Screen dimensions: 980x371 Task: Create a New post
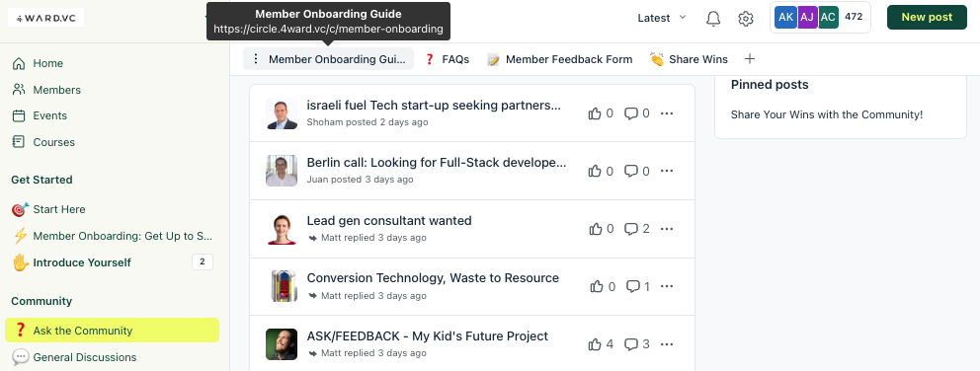(x=927, y=18)
